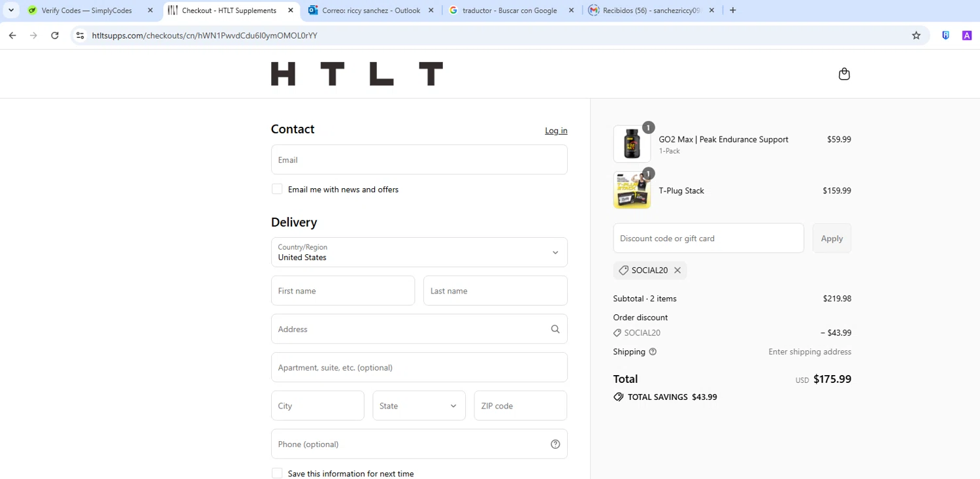Click the HTLT logo

click(x=357, y=74)
